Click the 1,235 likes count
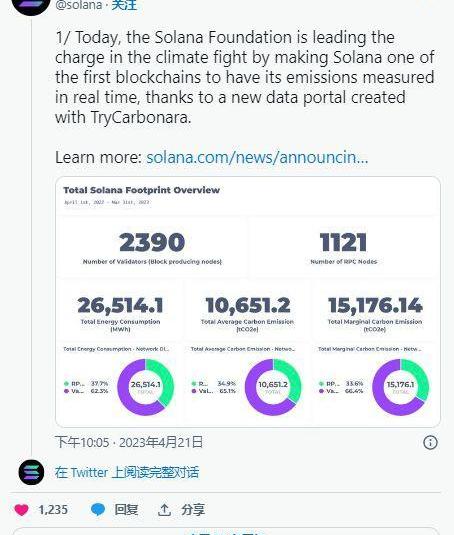The height and width of the screenshot is (535, 454). (x=53, y=510)
